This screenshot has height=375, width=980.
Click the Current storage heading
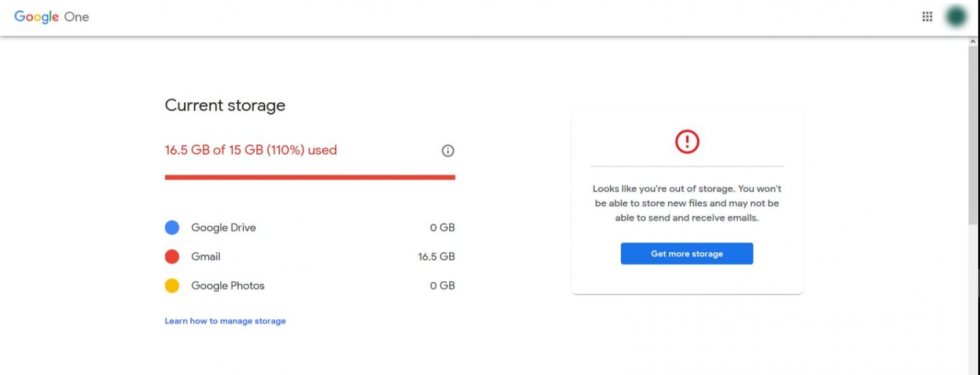tap(225, 105)
